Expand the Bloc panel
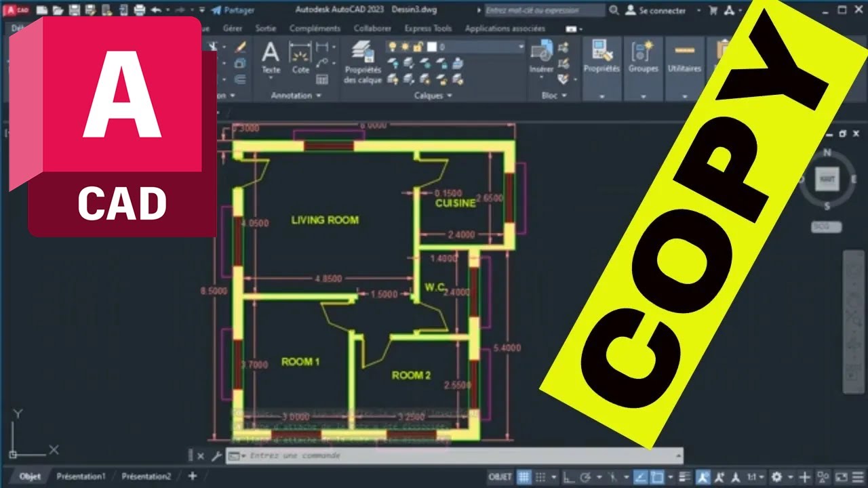 coord(554,96)
